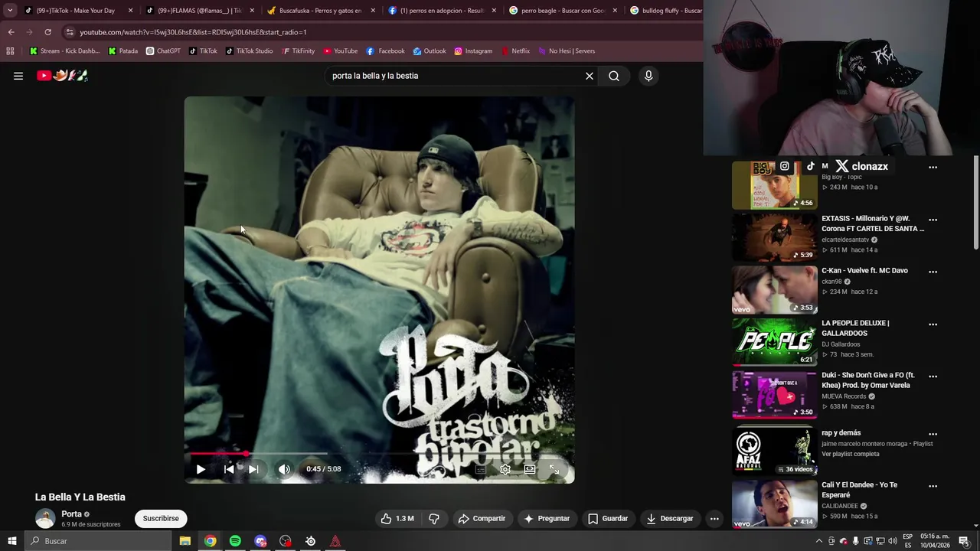
Task: Run the search with the magnifier button
Action: pyautogui.click(x=614, y=76)
